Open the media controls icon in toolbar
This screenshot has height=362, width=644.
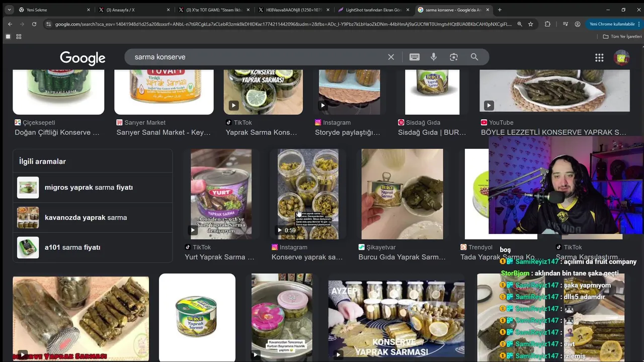(566, 24)
